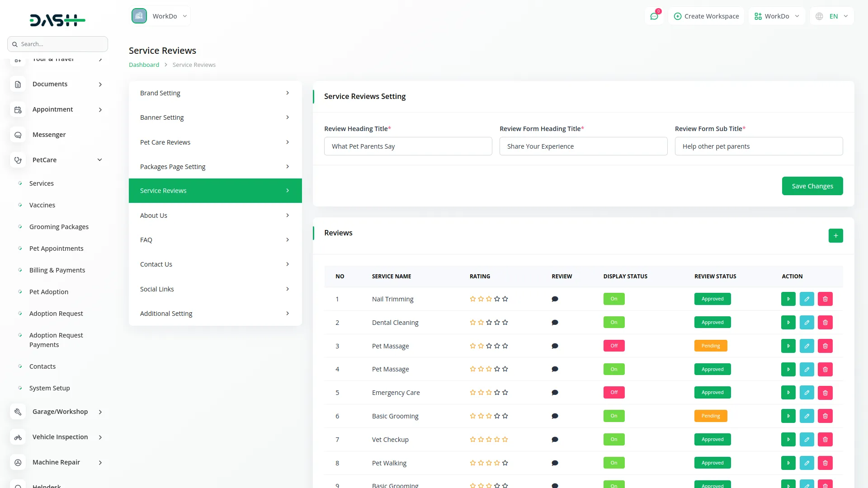Click green play action icon for Pet Massage row 3

788,346
